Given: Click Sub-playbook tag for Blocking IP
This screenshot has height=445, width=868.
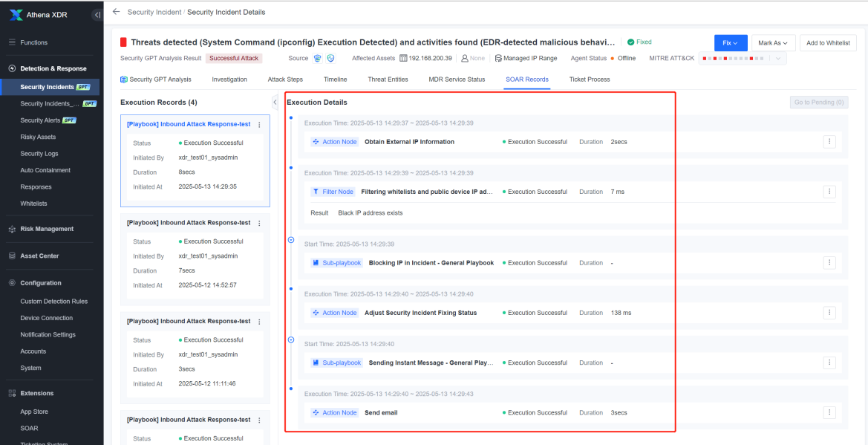Looking at the screenshot, I should click(x=336, y=263).
